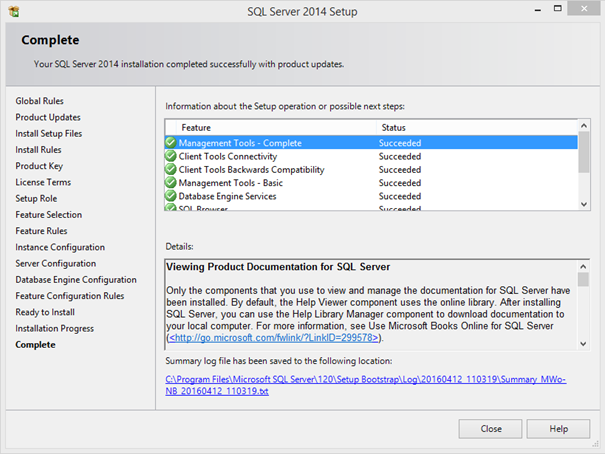The width and height of the screenshot is (605, 454).
Task: Click the Details box scroll down arrow
Action: (583, 344)
